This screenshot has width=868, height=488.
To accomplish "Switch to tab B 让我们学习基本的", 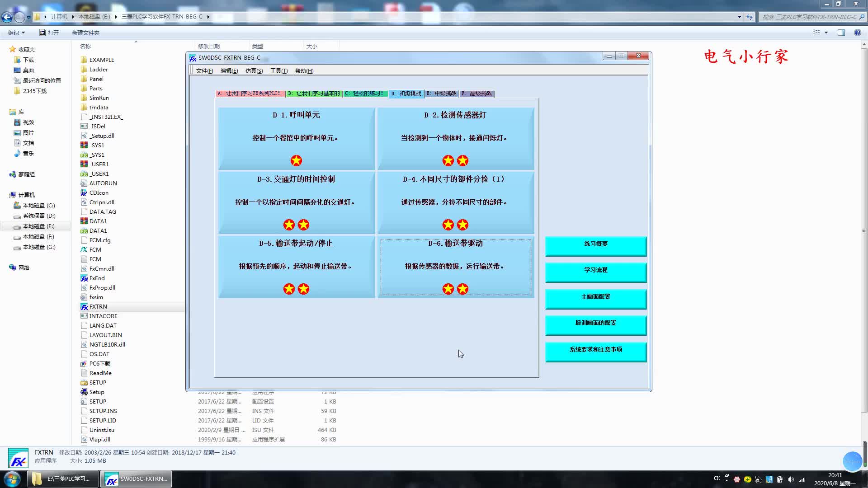I will pos(314,94).
